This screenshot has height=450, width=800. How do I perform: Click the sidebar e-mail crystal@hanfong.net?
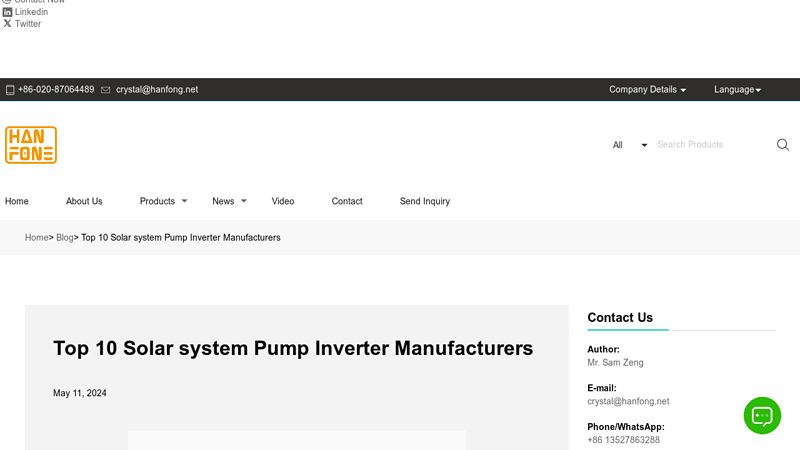(x=628, y=401)
